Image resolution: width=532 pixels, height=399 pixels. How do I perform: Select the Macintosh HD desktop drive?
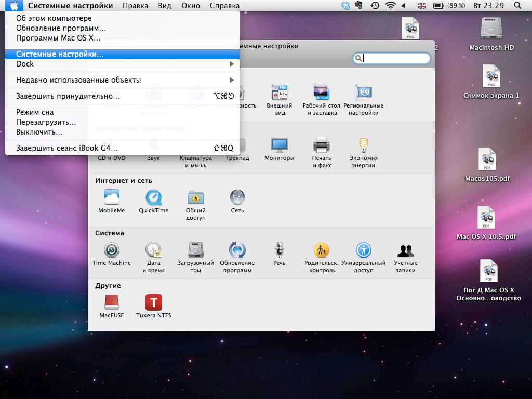click(491, 34)
